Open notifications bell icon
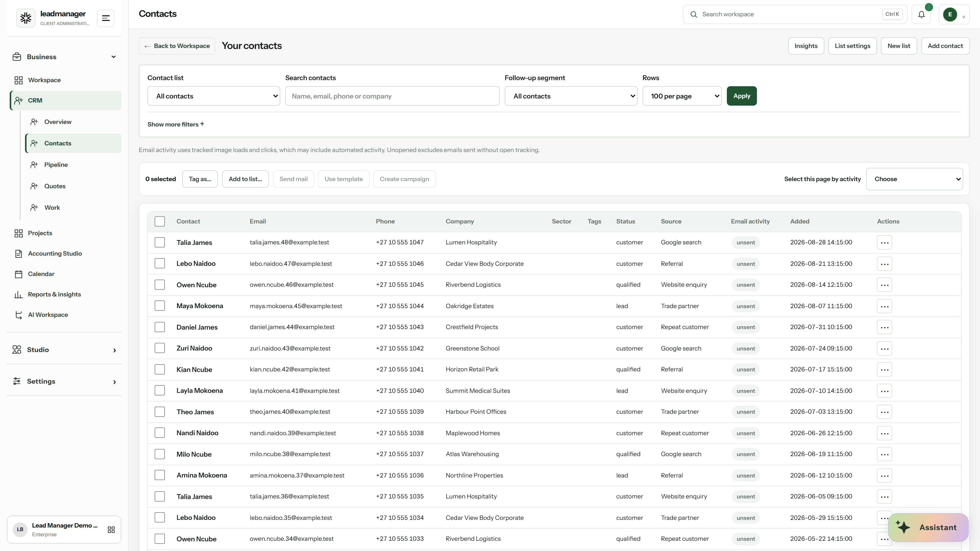Image resolution: width=980 pixels, height=551 pixels. point(921,15)
